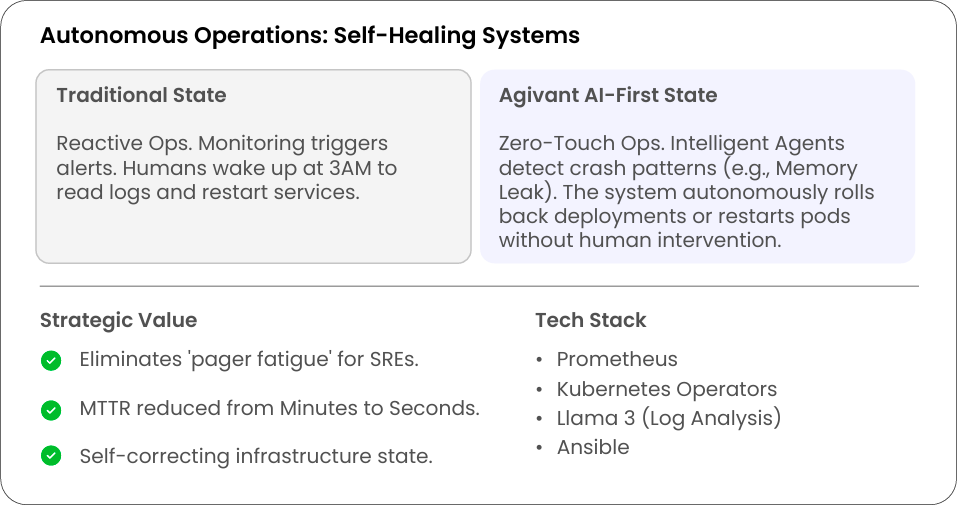The height and width of the screenshot is (505, 957).
Task: Click the bullet point before Prometheus
Action: pyautogui.click(x=540, y=360)
